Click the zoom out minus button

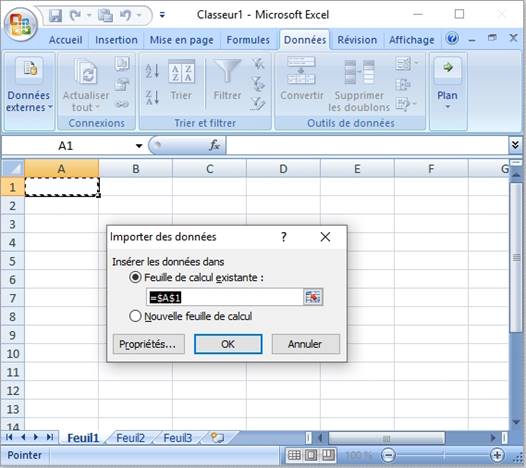[388, 456]
